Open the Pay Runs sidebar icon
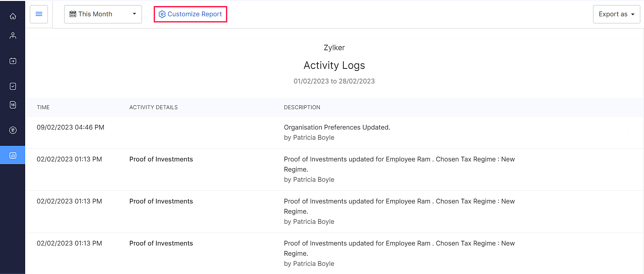 click(13, 61)
